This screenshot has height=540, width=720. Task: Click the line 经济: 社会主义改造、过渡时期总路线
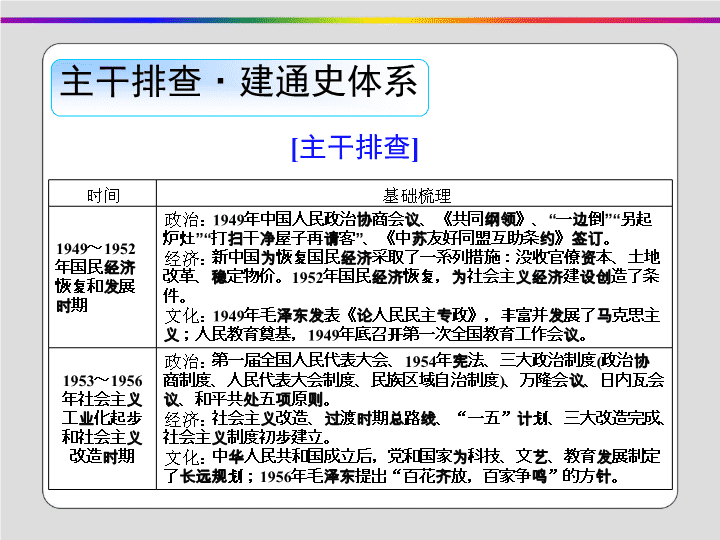point(414,418)
